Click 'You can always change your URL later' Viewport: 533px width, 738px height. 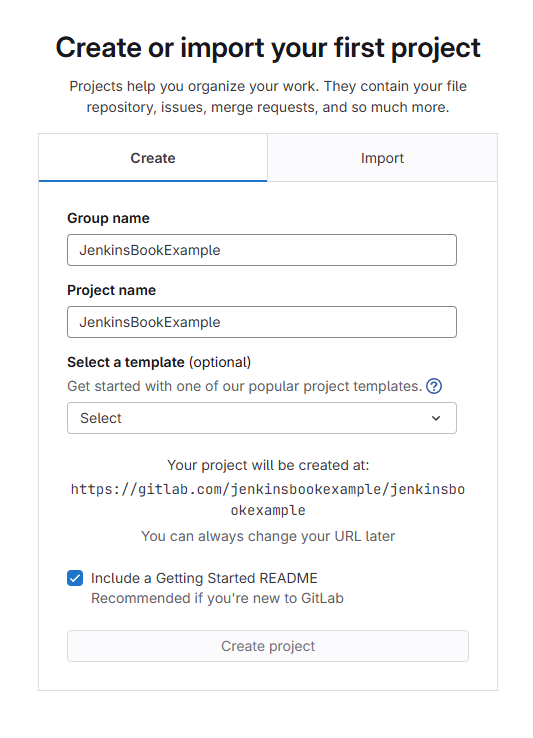[x=268, y=536]
